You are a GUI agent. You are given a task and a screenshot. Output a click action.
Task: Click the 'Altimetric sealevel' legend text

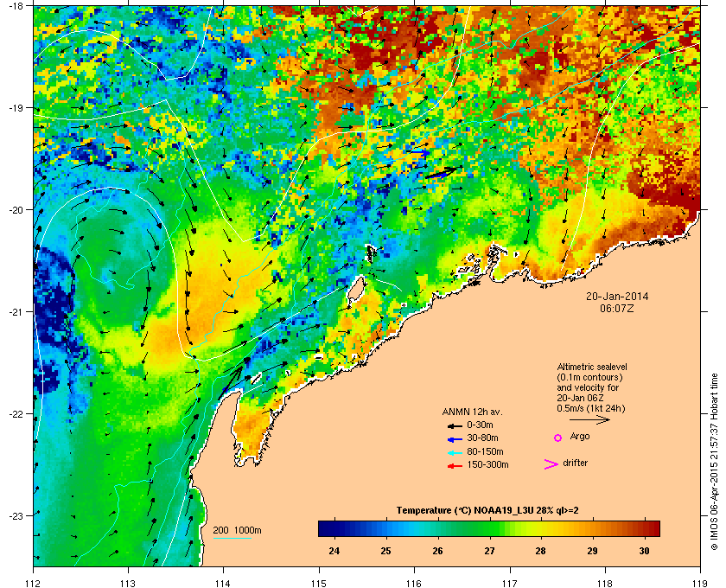(592, 367)
